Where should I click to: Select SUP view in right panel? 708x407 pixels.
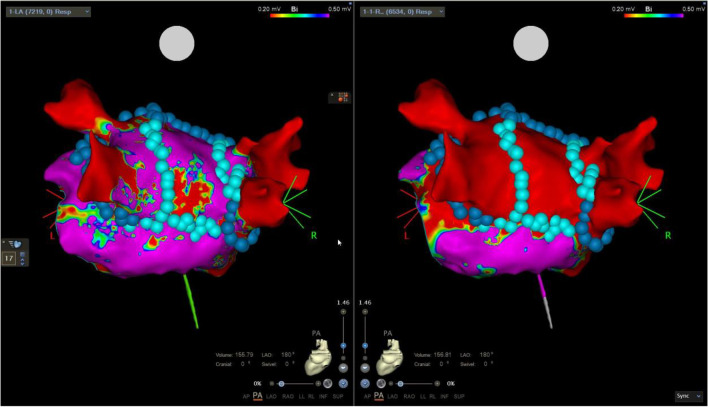click(459, 396)
